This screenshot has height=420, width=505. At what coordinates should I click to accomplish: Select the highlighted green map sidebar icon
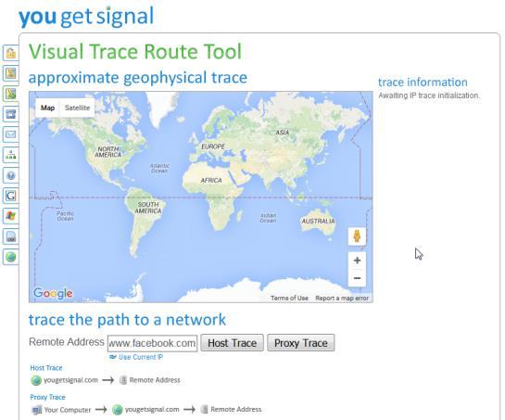coord(10,94)
